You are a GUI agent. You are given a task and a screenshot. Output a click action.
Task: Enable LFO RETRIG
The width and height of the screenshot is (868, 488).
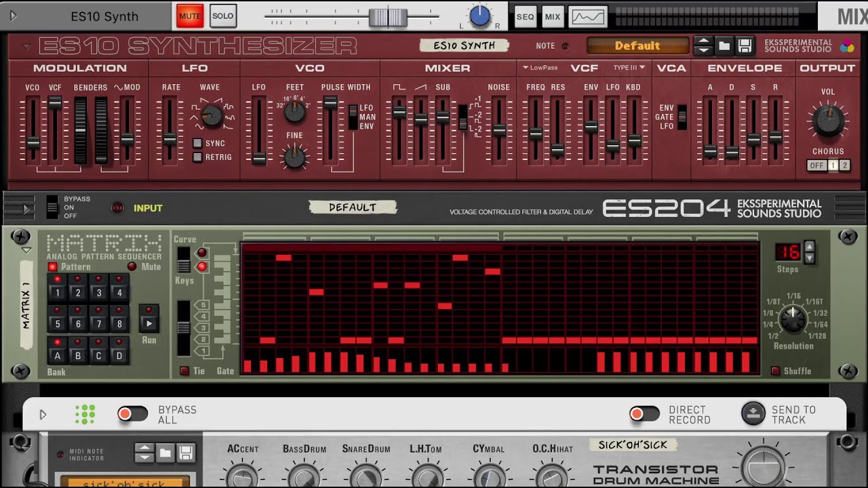coord(197,157)
